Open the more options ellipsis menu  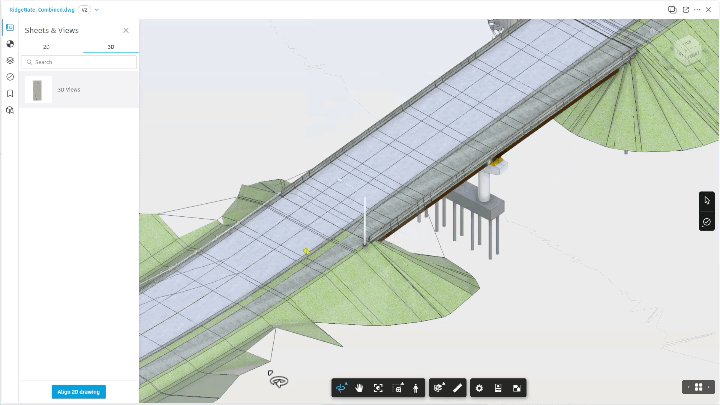[697, 10]
